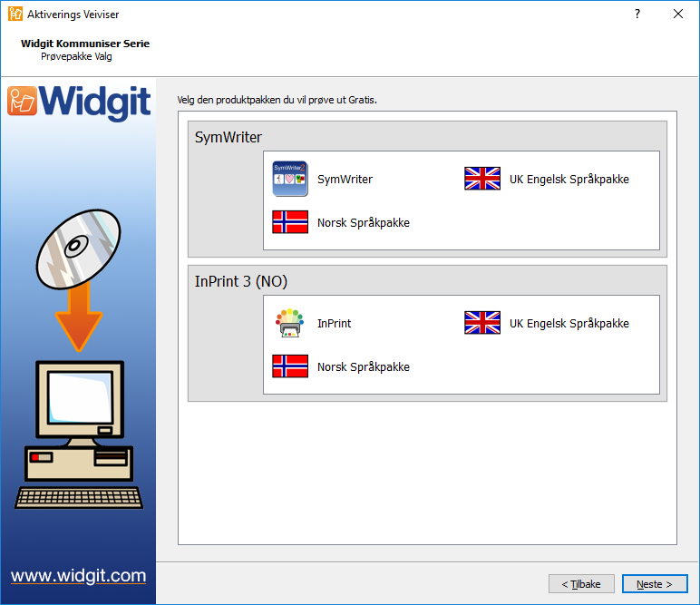Click 'Norsk Språkpakke' under SymWriter
This screenshot has width=700, height=605.
364,222
